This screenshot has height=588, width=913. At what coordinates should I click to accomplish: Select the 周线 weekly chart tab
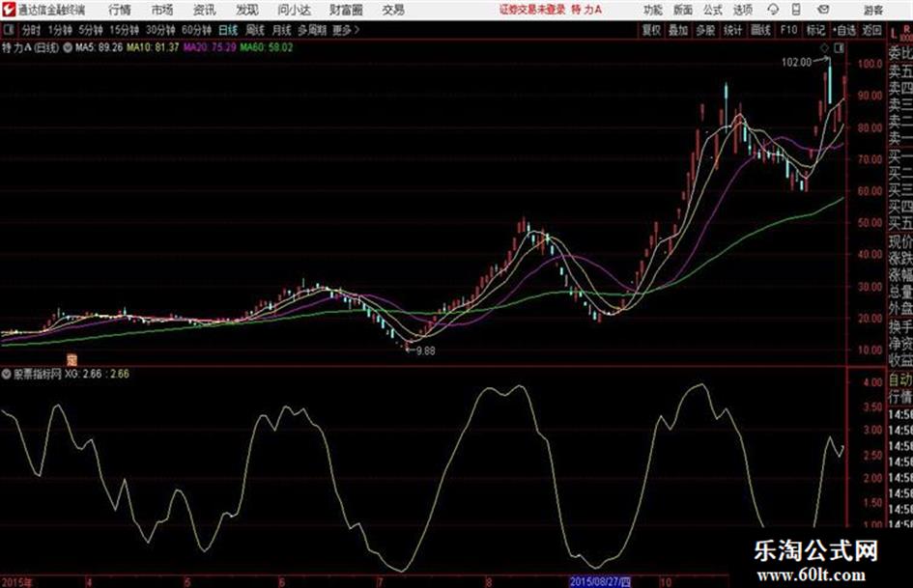[255, 30]
